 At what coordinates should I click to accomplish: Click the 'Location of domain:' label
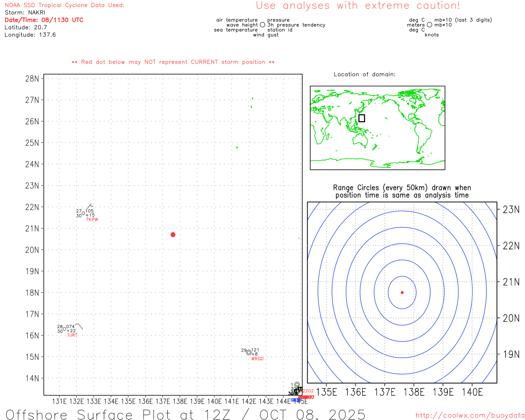coord(365,74)
